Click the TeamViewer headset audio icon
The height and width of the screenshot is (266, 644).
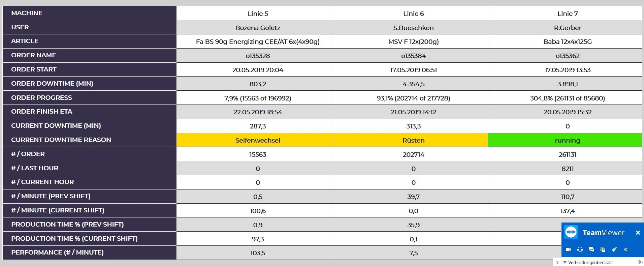(x=580, y=249)
